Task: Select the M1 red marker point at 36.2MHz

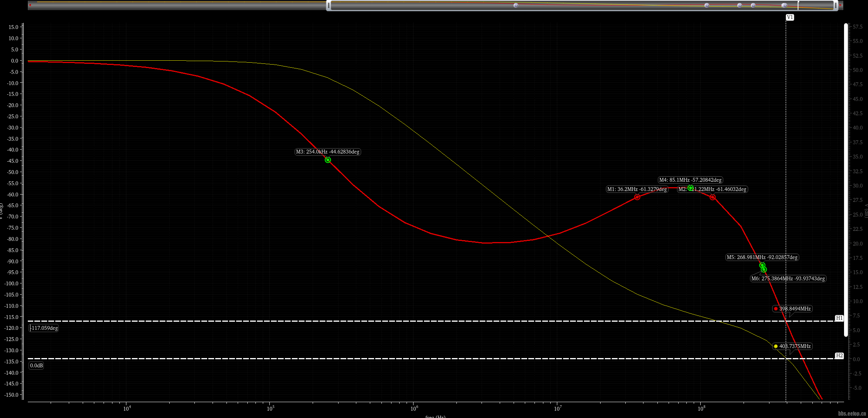Action: click(x=637, y=197)
